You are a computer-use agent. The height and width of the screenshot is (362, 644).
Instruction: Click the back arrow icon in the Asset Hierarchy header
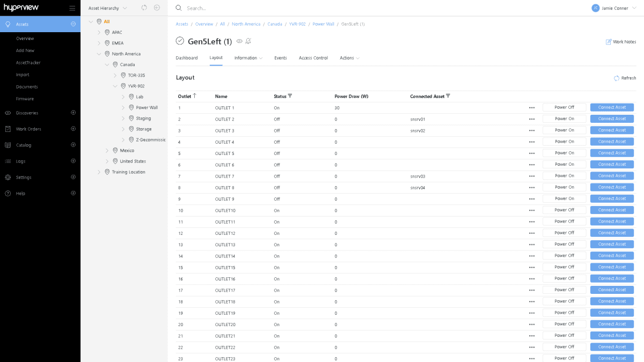click(x=157, y=8)
